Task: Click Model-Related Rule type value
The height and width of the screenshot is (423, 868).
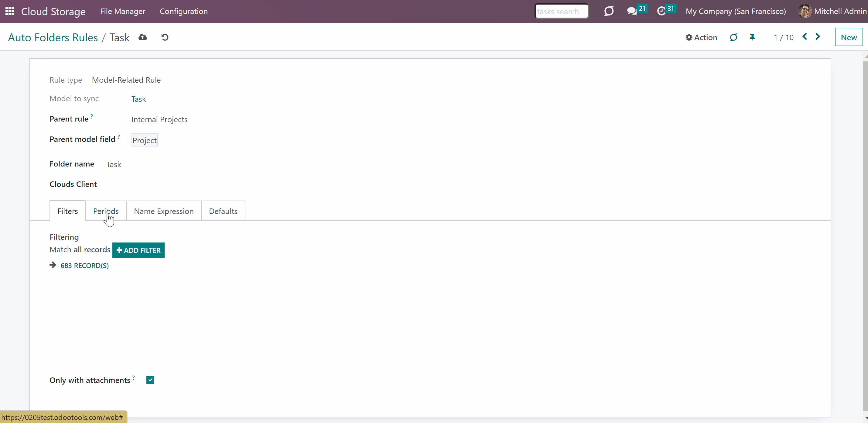Action: point(126,80)
